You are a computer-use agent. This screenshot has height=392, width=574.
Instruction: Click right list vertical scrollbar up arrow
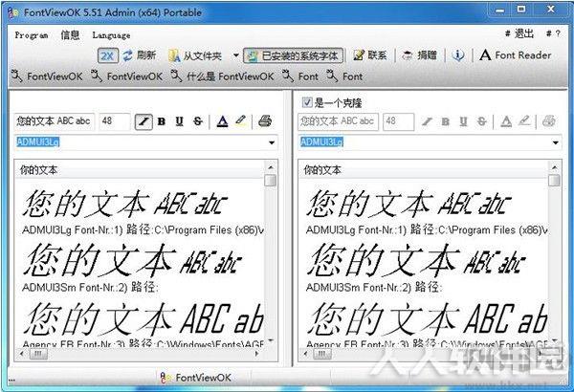point(554,167)
